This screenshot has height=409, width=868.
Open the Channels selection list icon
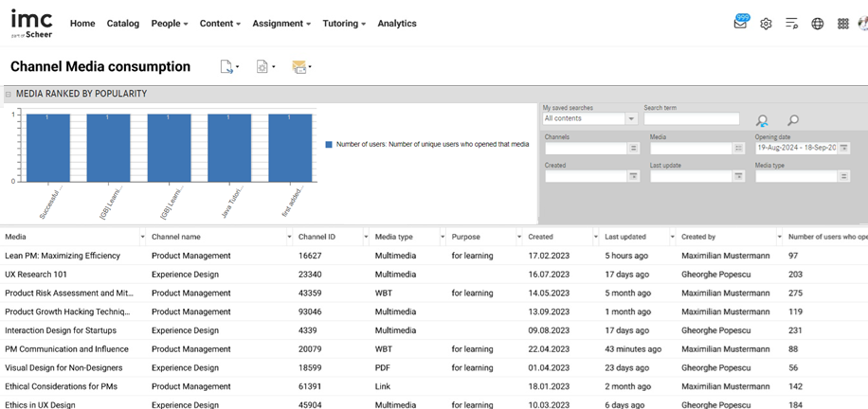(x=633, y=148)
